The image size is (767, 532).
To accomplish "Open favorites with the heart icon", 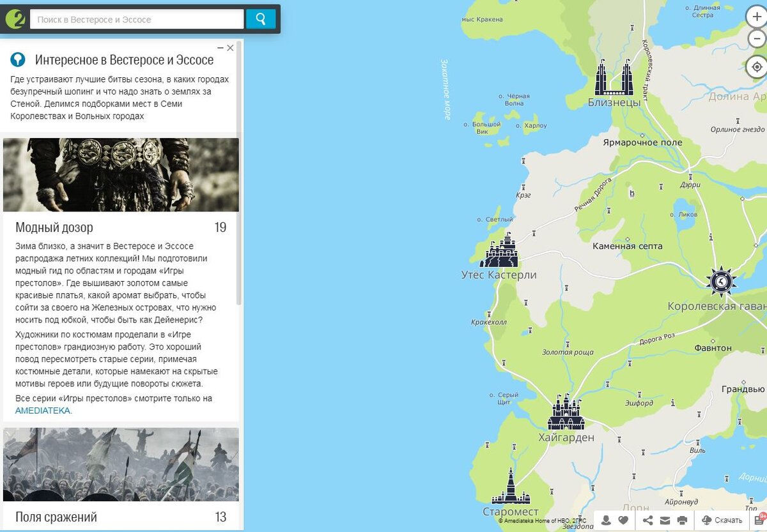I will coord(623,520).
